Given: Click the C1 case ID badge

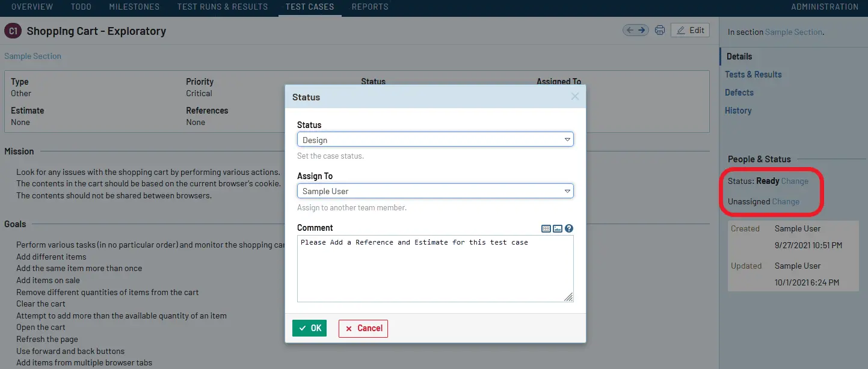Looking at the screenshot, I should tap(13, 31).
